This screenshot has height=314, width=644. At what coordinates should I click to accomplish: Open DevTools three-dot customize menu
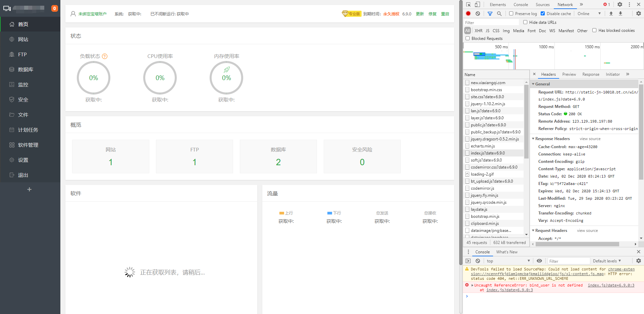coord(629,4)
